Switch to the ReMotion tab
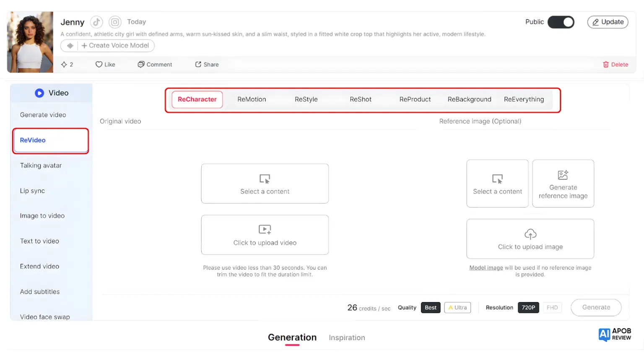The height and width of the screenshot is (352, 644). point(252,99)
